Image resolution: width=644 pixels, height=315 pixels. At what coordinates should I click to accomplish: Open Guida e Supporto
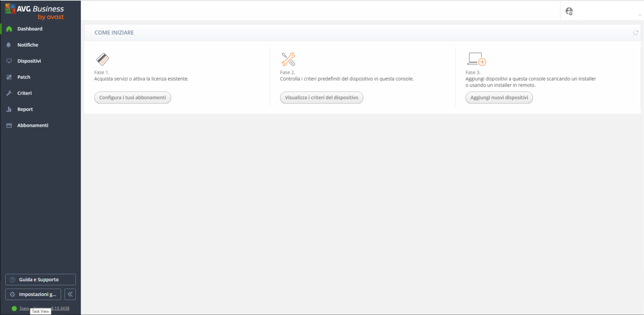(x=40, y=279)
